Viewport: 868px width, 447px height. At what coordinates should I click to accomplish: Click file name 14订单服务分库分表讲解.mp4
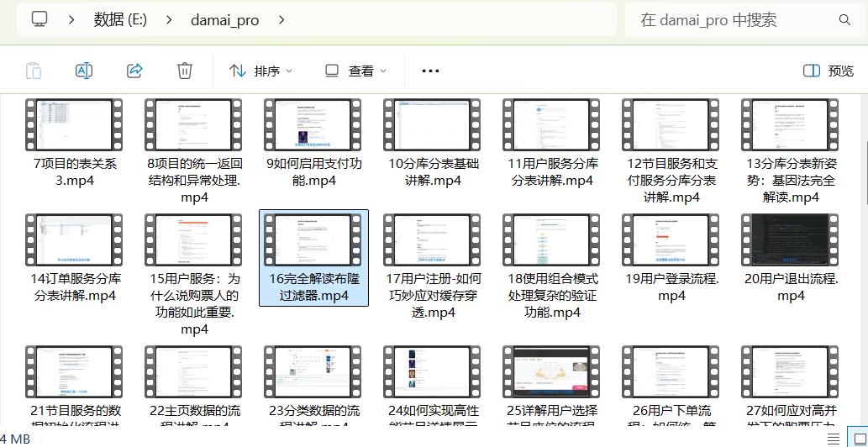pyautogui.click(x=74, y=287)
